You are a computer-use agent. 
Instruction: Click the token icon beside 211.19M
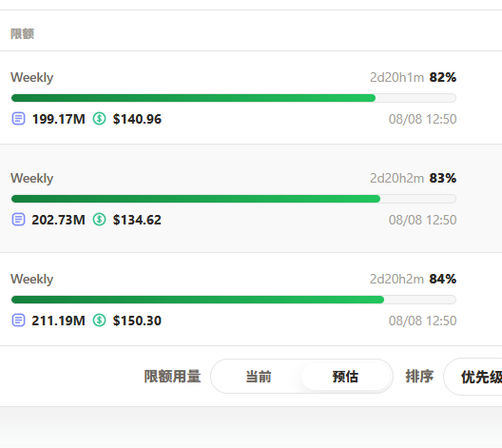[x=18, y=321]
